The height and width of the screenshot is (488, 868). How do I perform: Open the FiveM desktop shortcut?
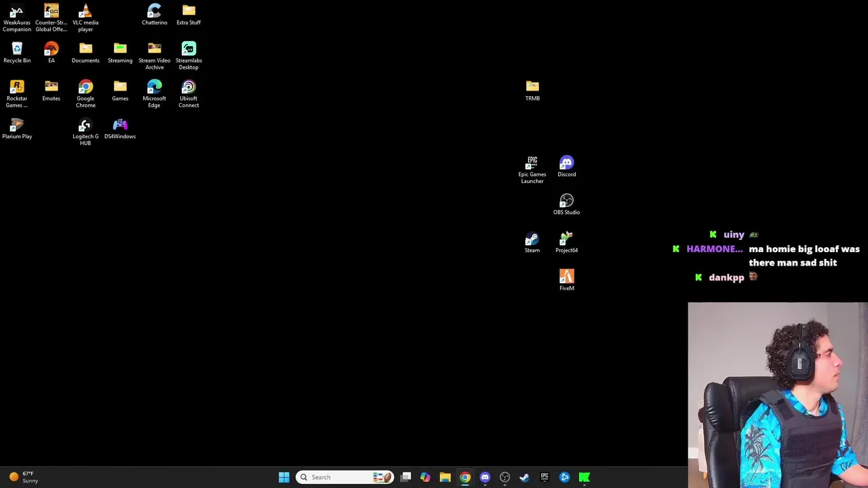coord(567,281)
